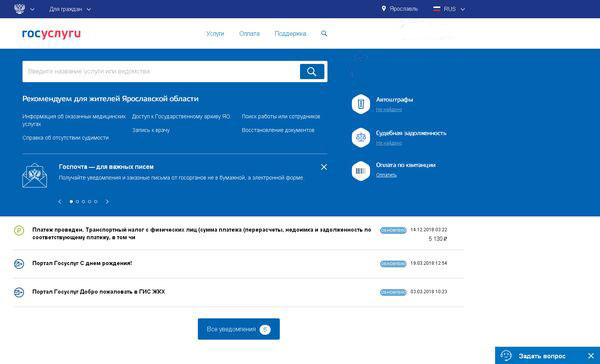600x364 pixels.
Task: Expand the chevron next to the coat of arms
Action: point(33,9)
